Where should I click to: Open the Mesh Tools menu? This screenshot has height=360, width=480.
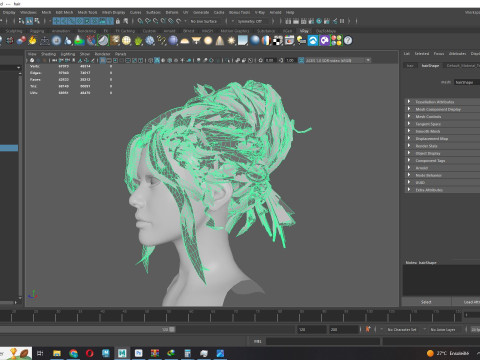87,12
